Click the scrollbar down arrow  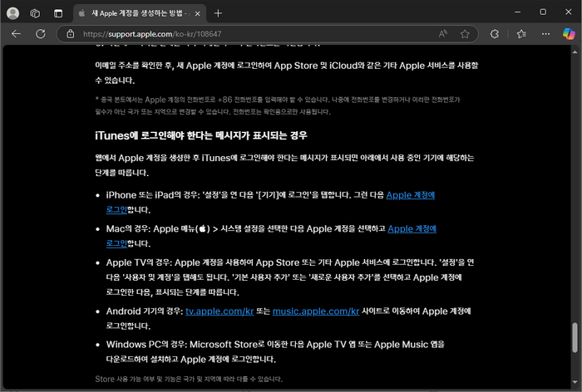575,381
